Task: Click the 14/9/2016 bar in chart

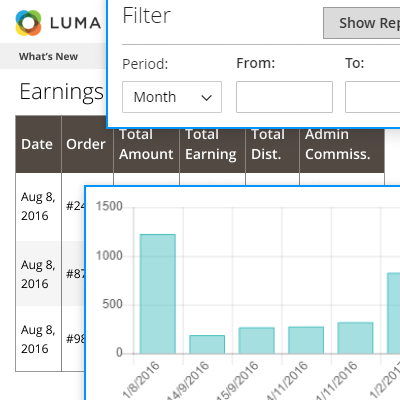Action: (x=207, y=344)
